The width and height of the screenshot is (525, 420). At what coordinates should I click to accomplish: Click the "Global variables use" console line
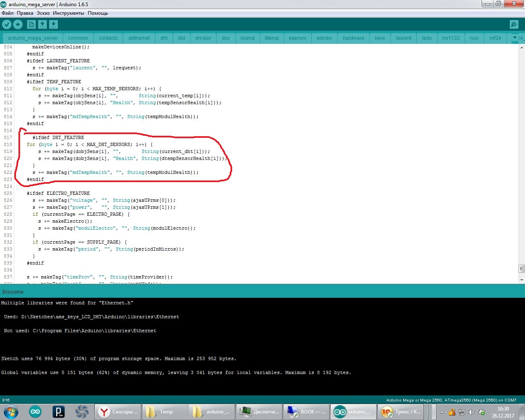pyautogui.click(x=176, y=373)
